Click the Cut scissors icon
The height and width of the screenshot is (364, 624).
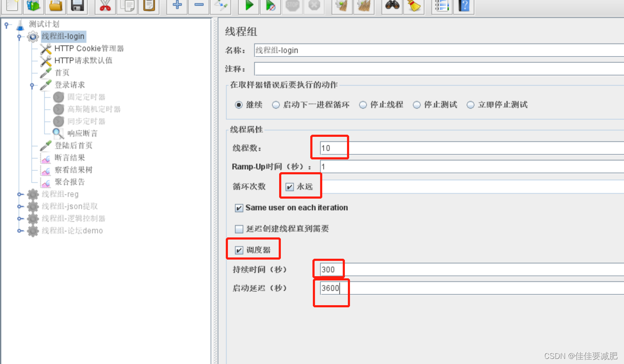point(105,5)
